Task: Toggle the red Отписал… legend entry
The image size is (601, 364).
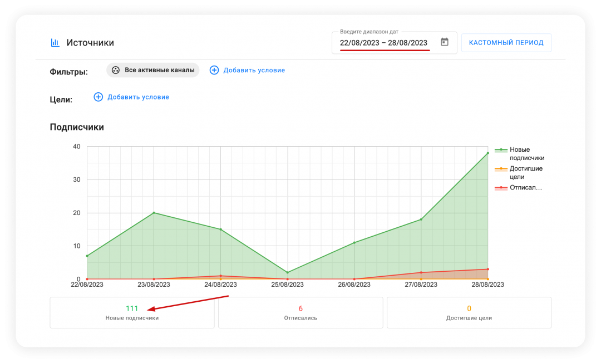Action: coord(519,188)
